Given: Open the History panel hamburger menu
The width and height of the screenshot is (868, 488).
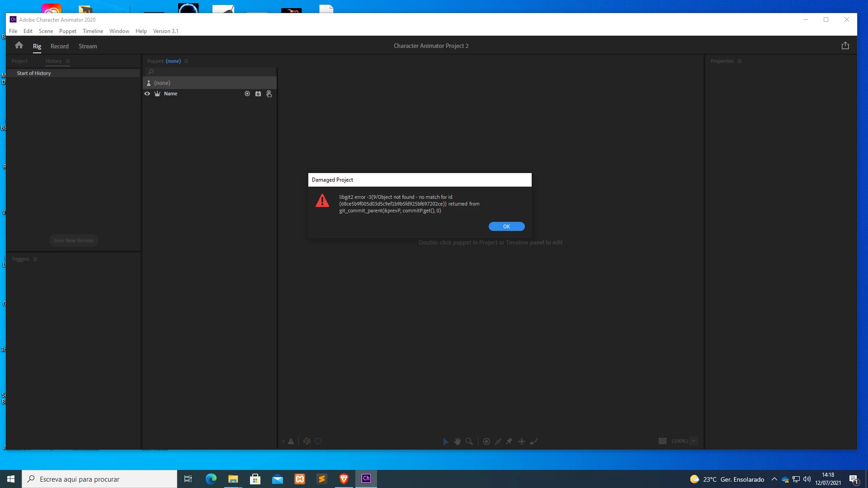Looking at the screenshot, I should [68, 61].
